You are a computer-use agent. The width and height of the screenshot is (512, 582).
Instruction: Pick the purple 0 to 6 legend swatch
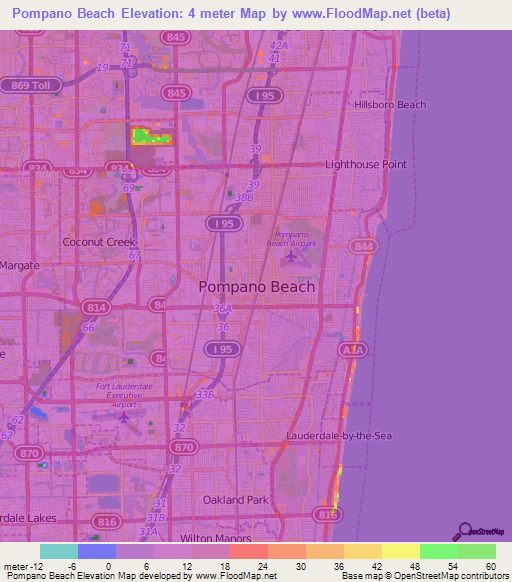pos(135,552)
